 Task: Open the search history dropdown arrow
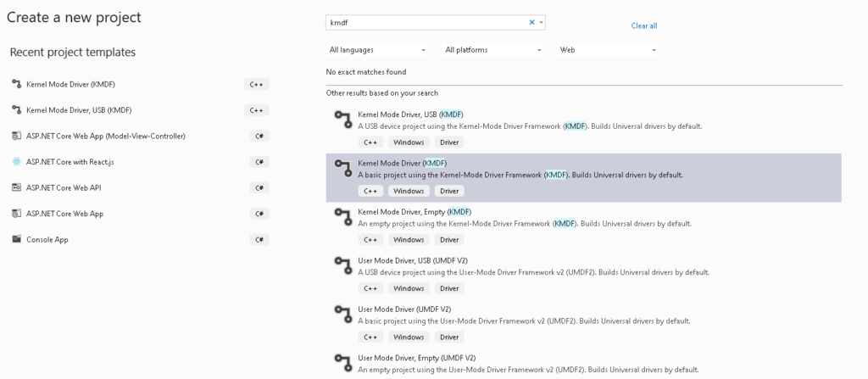click(542, 23)
